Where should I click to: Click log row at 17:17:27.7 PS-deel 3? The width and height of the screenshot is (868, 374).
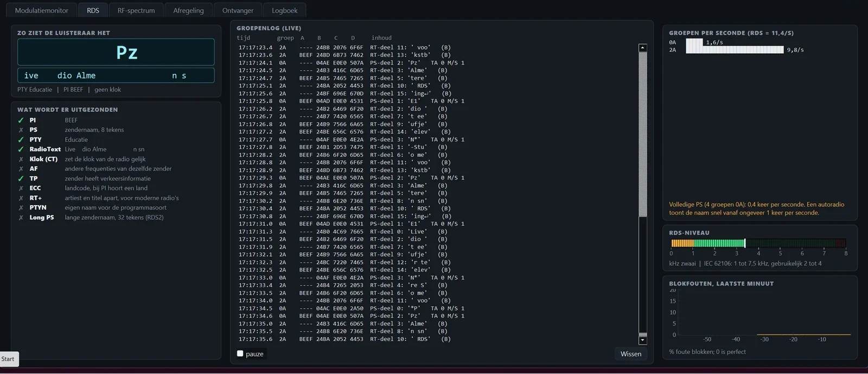click(352, 140)
